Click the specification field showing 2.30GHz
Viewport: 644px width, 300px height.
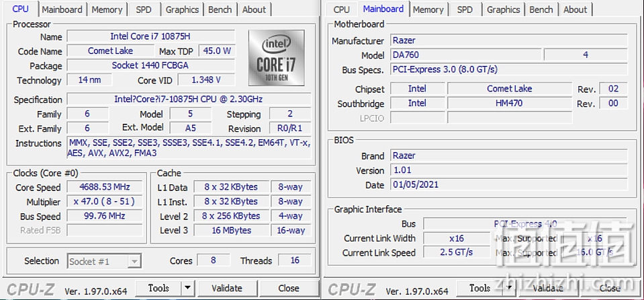coord(189,99)
